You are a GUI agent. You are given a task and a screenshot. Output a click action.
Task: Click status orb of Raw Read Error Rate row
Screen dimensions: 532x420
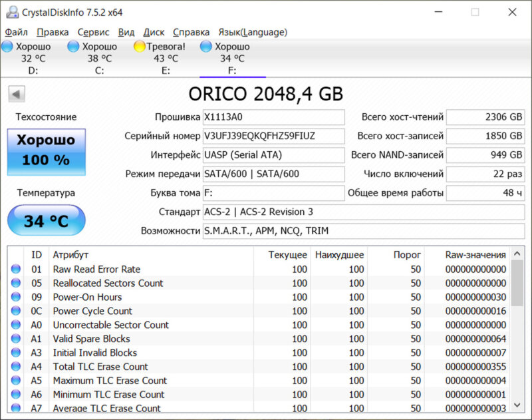16,270
